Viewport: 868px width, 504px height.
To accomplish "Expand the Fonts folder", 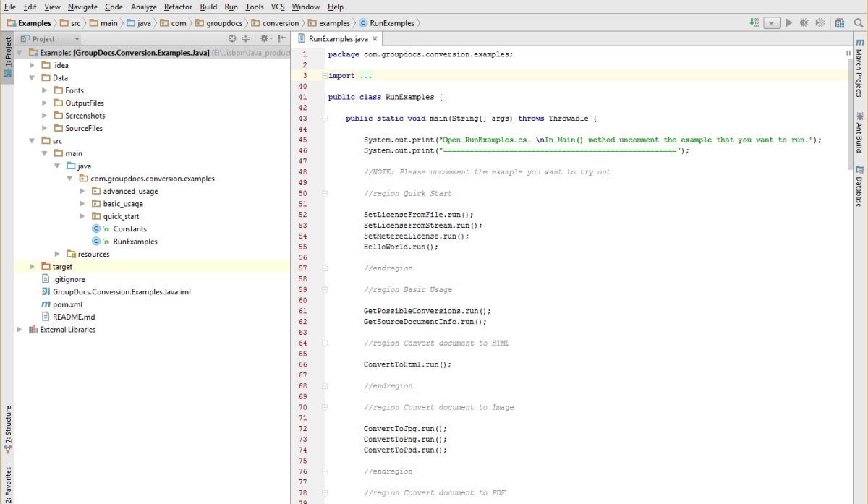I will pyautogui.click(x=45, y=90).
